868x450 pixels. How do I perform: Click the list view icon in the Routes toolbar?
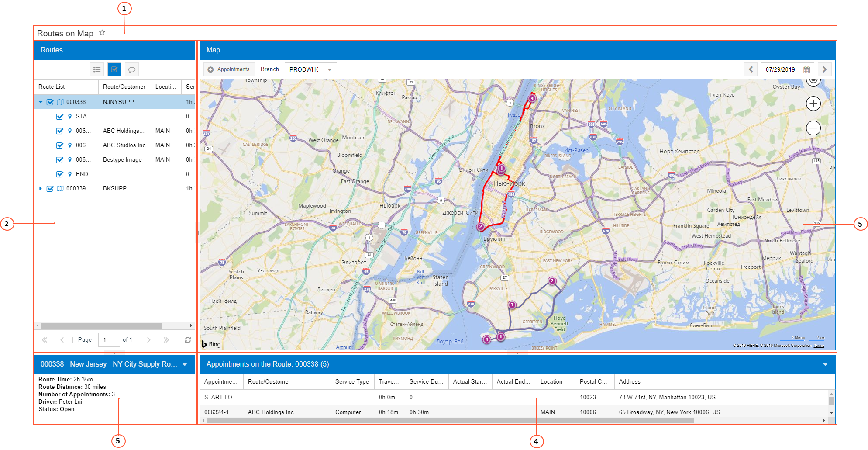tap(97, 69)
